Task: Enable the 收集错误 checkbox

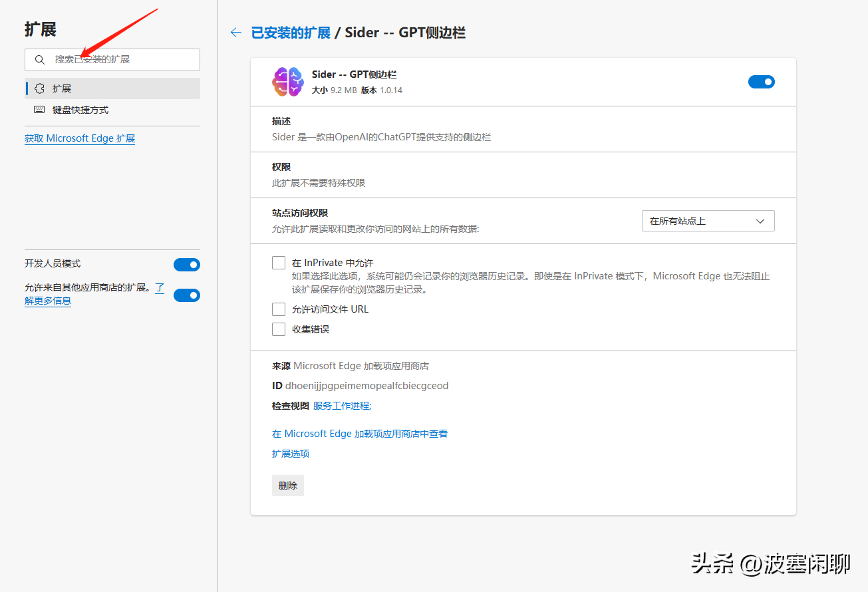Action: click(279, 329)
